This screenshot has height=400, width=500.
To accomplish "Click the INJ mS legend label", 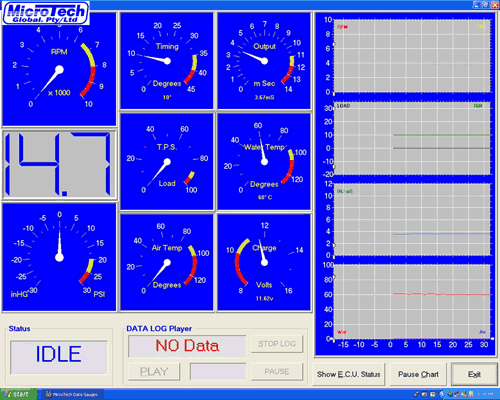I will [345, 191].
